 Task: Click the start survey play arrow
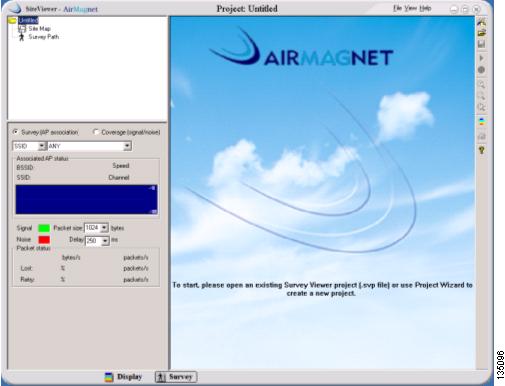click(x=481, y=58)
